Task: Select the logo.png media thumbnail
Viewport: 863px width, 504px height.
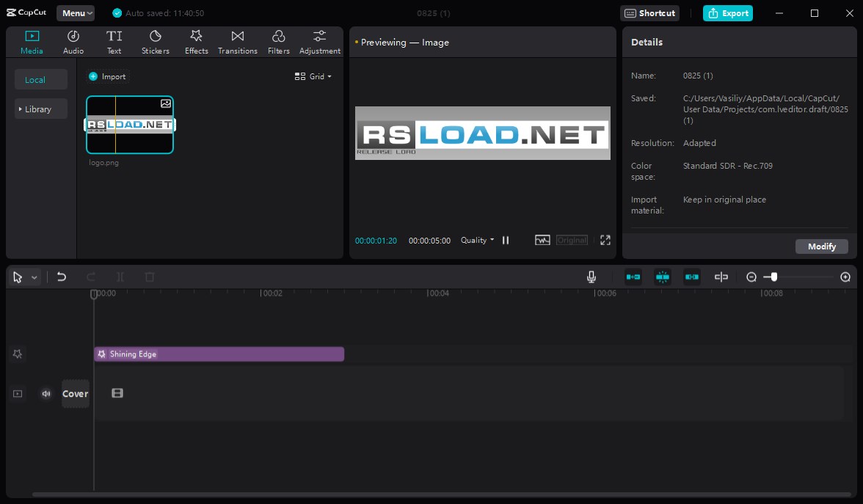Action: [x=130, y=125]
